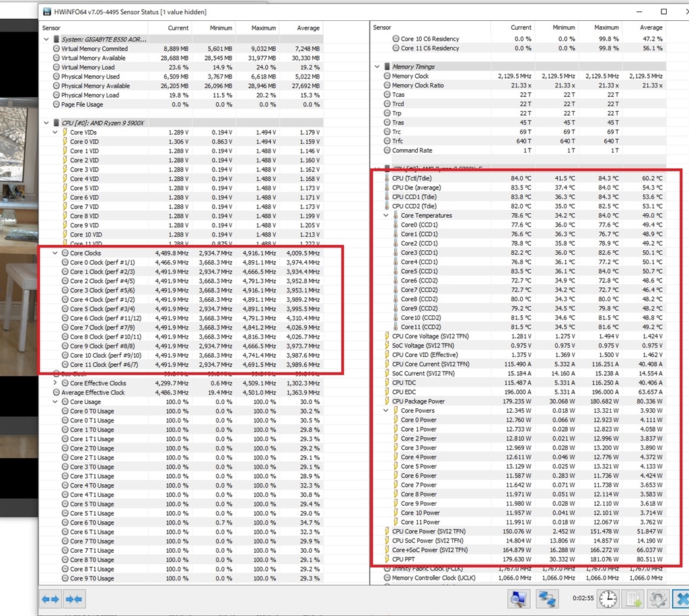The height and width of the screenshot is (616, 689).
Task: Click thermometer icon beside CPU CCD1 (Tdie)
Action: pyautogui.click(x=387, y=196)
